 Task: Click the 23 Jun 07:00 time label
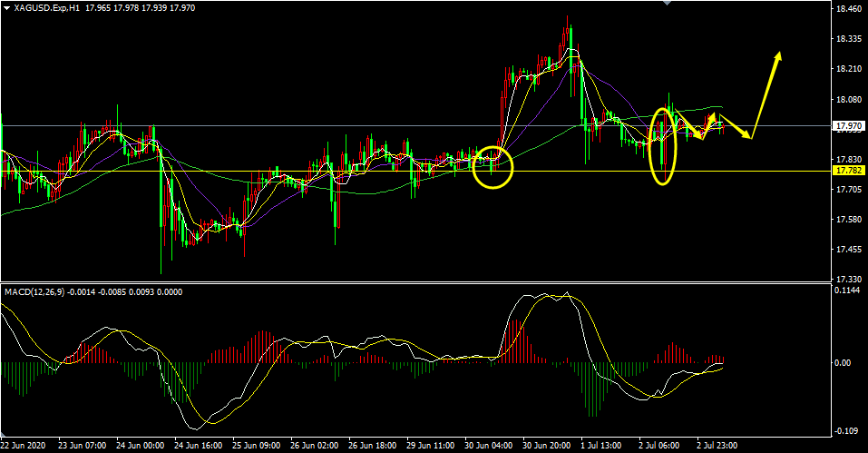coord(82,445)
